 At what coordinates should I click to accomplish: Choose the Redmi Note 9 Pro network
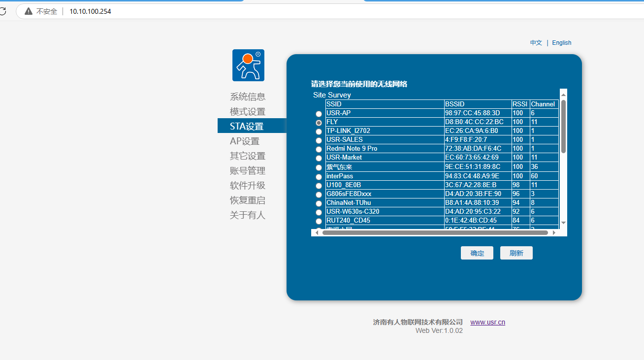click(x=319, y=149)
